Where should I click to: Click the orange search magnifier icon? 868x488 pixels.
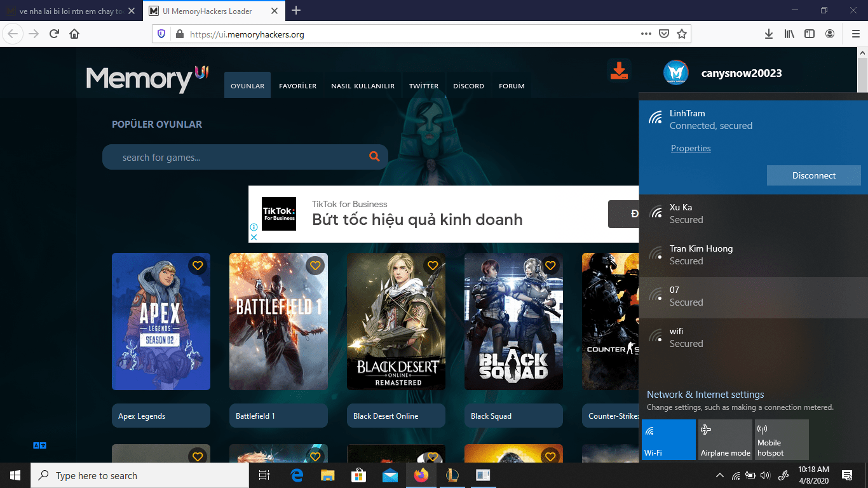(x=374, y=156)
